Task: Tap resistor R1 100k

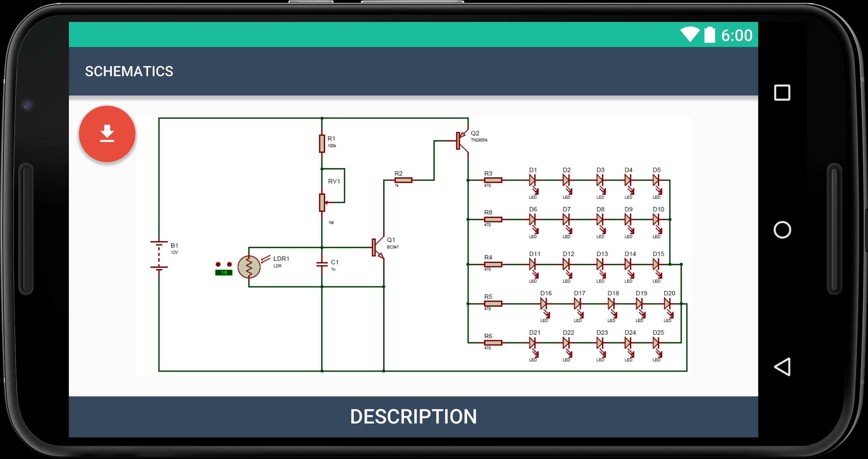Action: pos(322,144)
